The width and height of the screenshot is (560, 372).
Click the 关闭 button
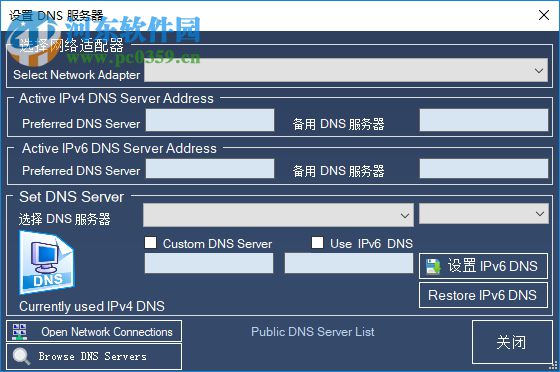(512, 342)
